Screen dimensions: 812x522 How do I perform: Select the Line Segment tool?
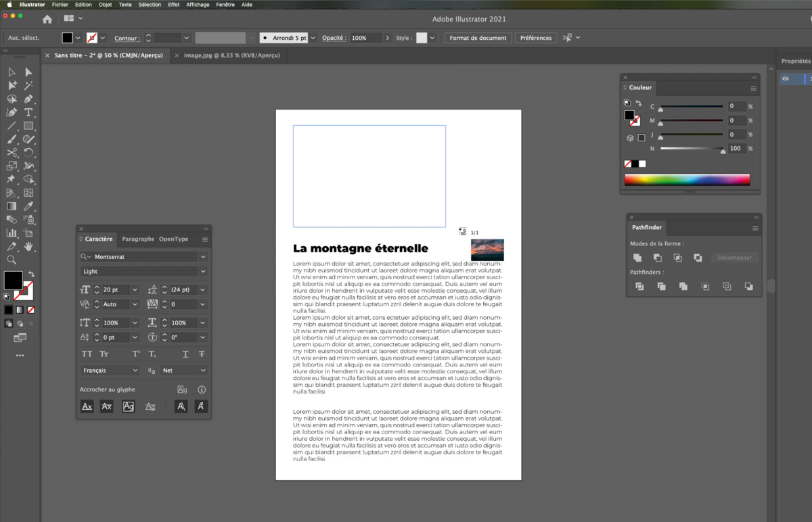pos(12,126)
